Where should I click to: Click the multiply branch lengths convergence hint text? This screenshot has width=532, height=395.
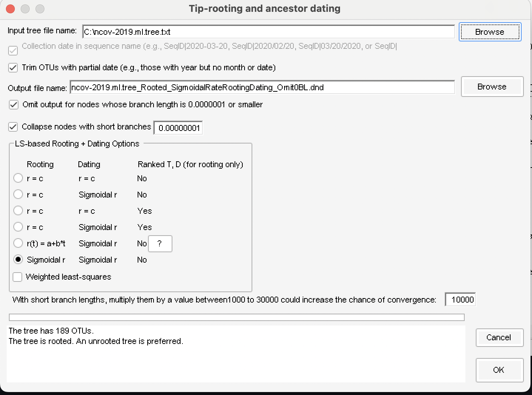click(224, 300)
